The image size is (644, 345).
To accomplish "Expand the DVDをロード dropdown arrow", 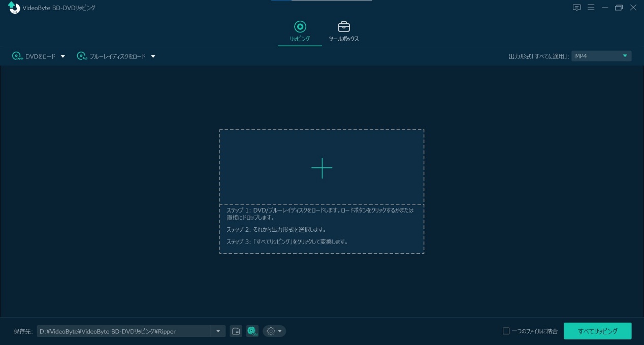I will 63,56.
